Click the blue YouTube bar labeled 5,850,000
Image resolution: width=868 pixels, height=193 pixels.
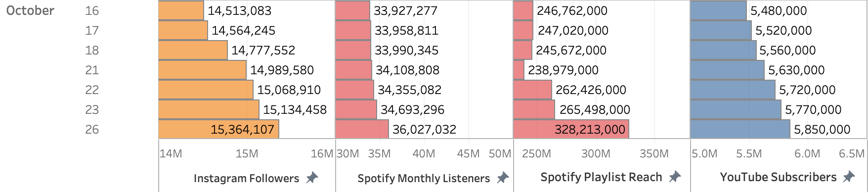tap(740, 129)
